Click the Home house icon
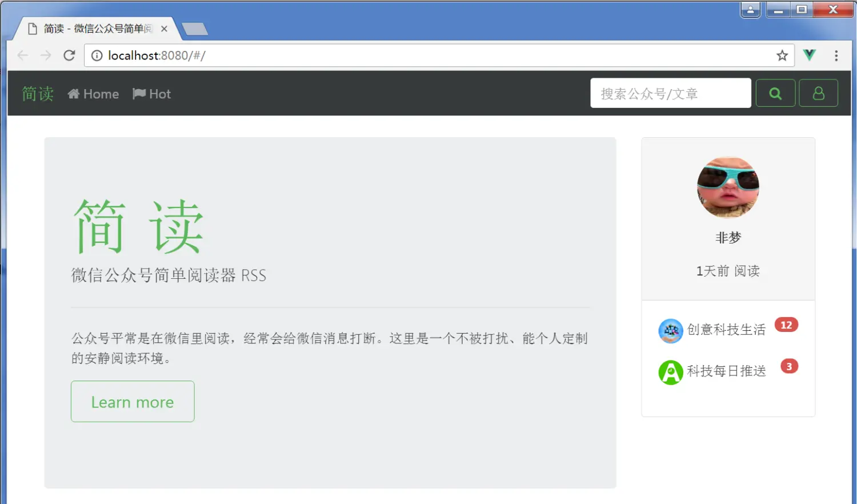Screen dimensions: 857x504 tap(73, 94)
